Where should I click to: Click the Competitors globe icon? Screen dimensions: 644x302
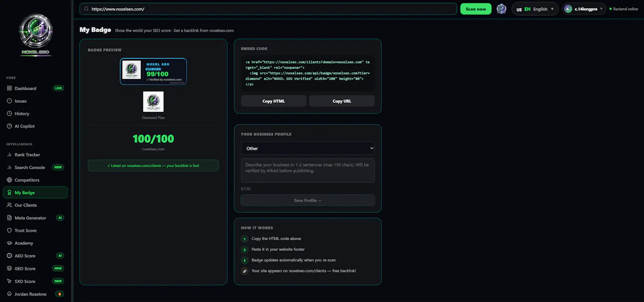pyautogui.click(x=10, y=180)
